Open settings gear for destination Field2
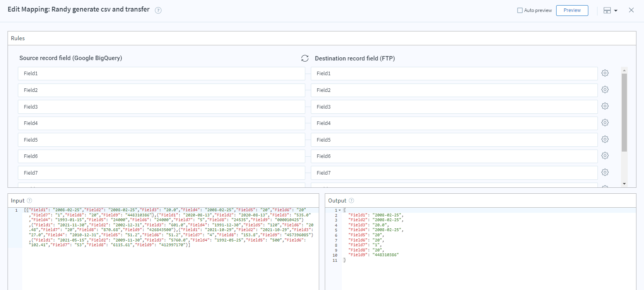644x290 pixels. click(605, 90)
